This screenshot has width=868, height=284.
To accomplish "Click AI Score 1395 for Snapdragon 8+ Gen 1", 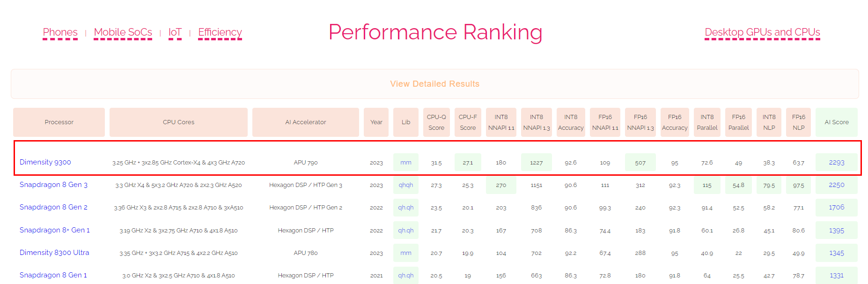I will coord(837,230).
